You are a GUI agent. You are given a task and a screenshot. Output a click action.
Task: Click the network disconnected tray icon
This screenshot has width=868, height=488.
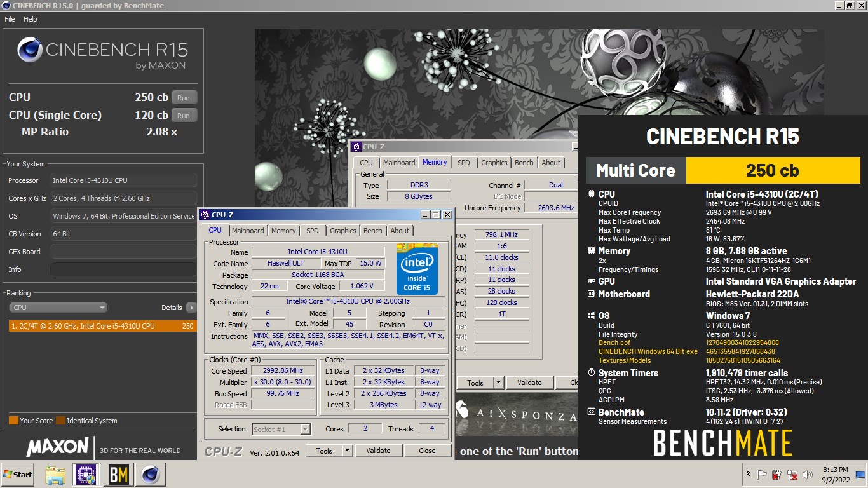(x=792, y=474)
